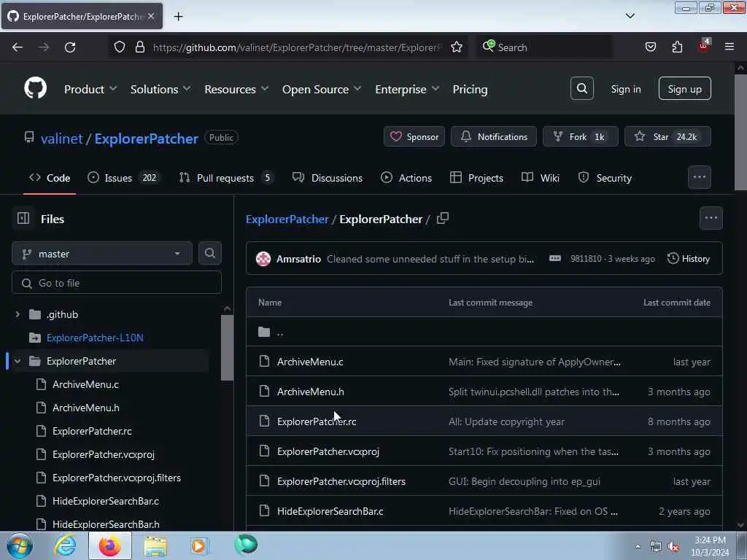Switch to the Projects tab

click(476, 178)
